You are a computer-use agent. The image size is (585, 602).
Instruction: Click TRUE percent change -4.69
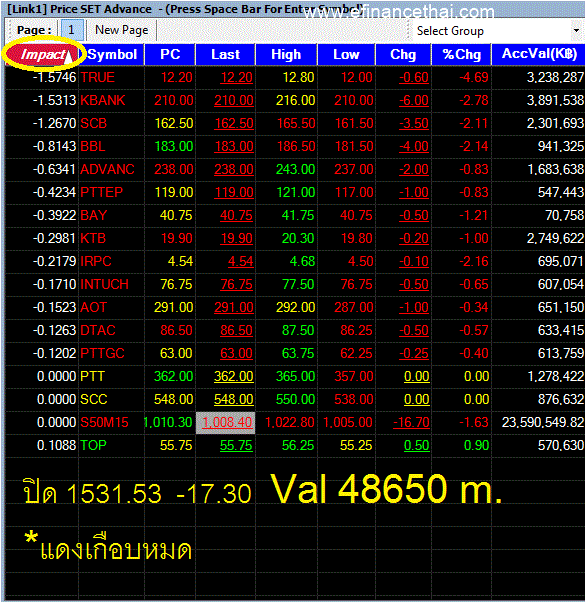tap(474, 78)
